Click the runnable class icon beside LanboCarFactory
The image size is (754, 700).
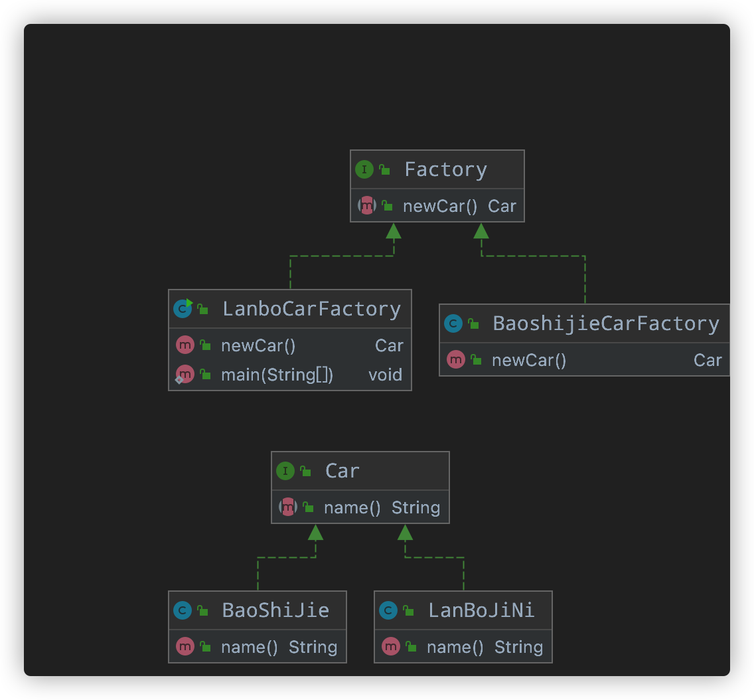coord(183,309)
